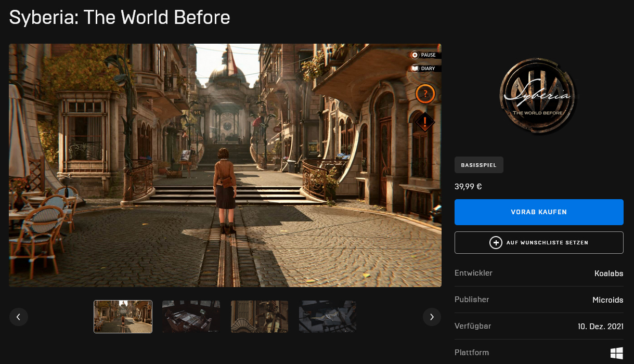The height and width of the screenshot is (364, 634).
Task: Click the VORAB KAUFEN pre-purchase button
Action: [x=539, y=212]
